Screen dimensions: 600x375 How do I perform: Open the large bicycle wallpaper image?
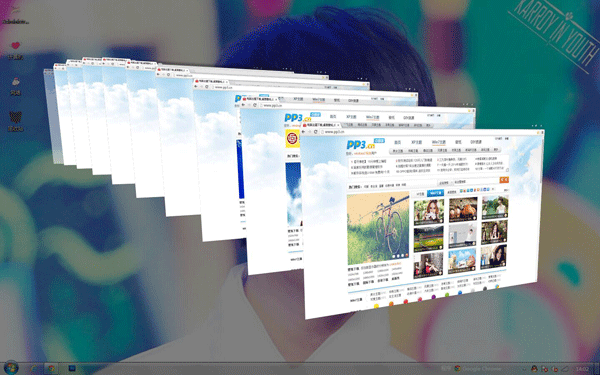click(x=378, y=228)
